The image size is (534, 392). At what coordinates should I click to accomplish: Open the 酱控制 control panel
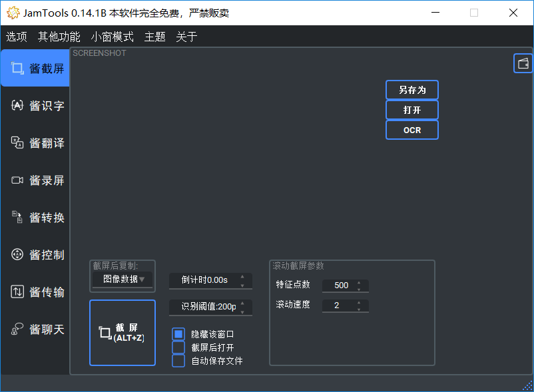(x=37, y=254)
